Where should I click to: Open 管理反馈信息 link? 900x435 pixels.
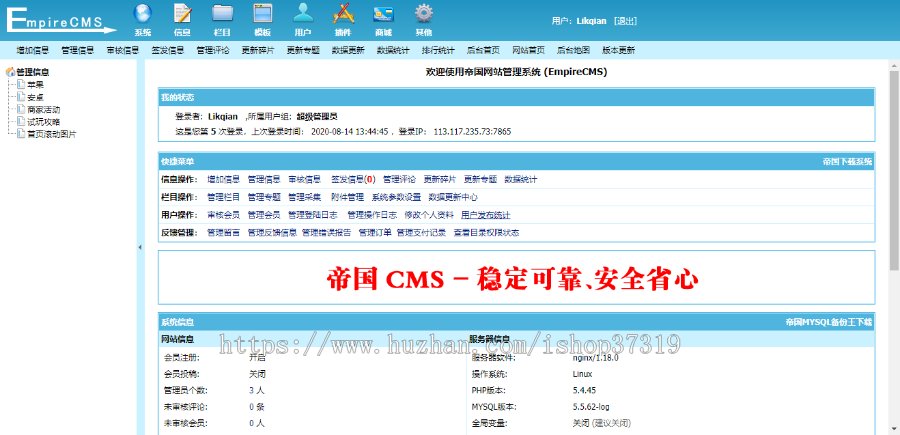272,233
